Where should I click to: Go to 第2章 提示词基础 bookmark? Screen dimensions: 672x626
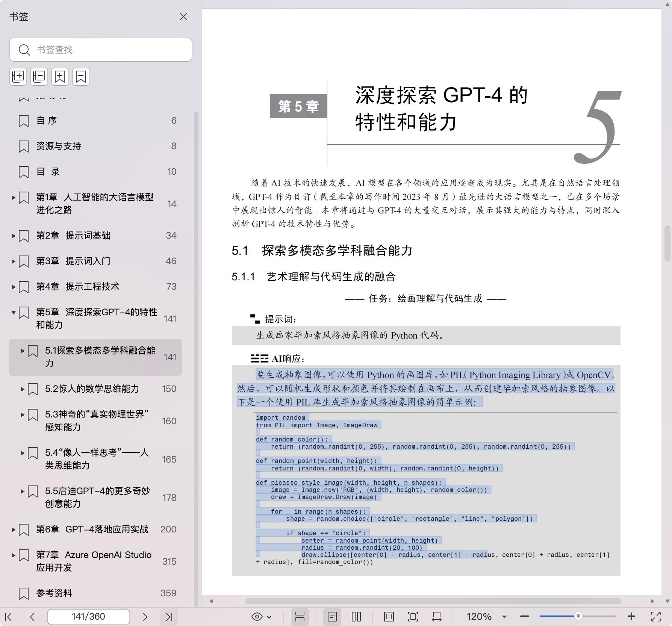pos(73,236)
